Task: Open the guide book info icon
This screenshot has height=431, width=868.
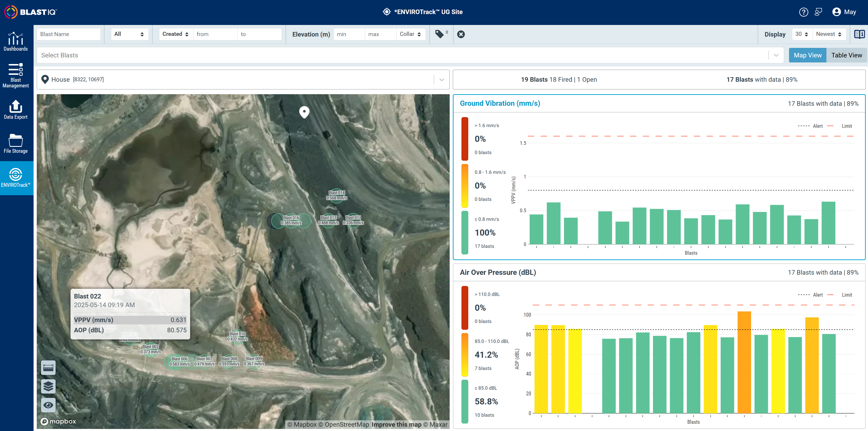Action: coord(859,34)
